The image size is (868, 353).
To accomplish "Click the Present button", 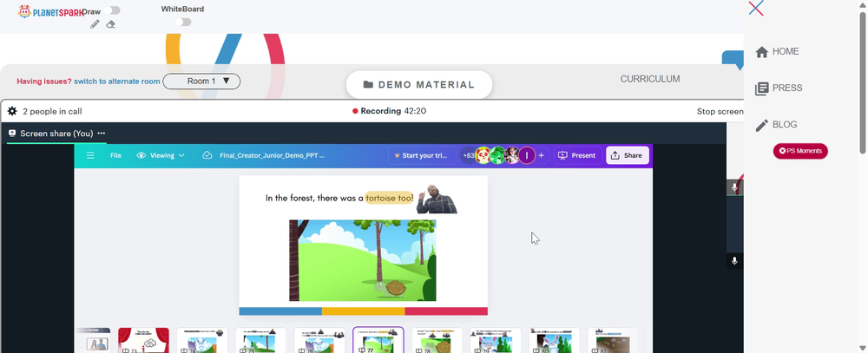I will point(577,155).
